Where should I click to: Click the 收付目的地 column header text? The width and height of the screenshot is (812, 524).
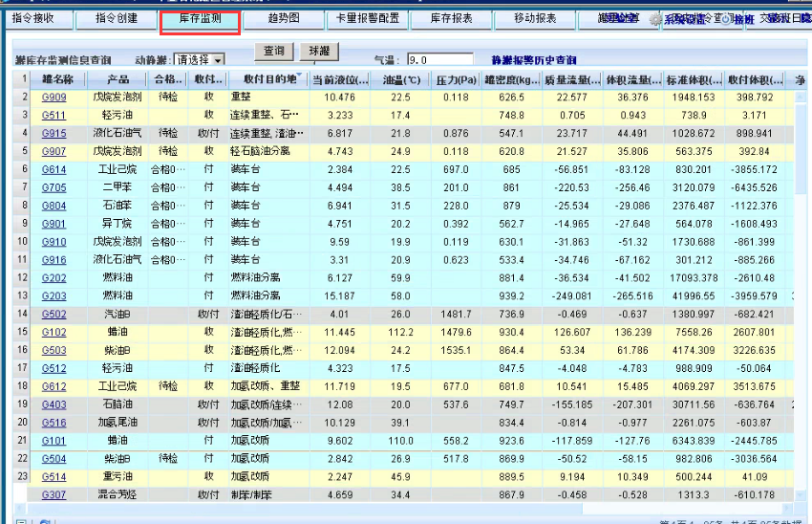point(270,79)
